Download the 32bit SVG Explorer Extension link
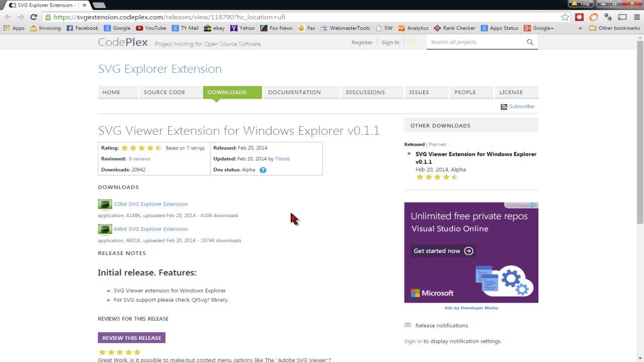The height and width of the screenshot is (362, 644). coord(150,204)
